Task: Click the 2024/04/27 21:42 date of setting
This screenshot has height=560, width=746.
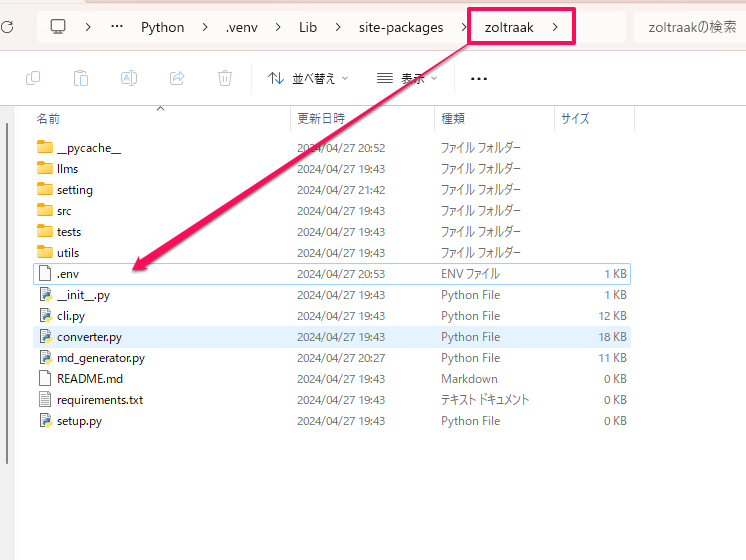Action: [x=341, y=190]
